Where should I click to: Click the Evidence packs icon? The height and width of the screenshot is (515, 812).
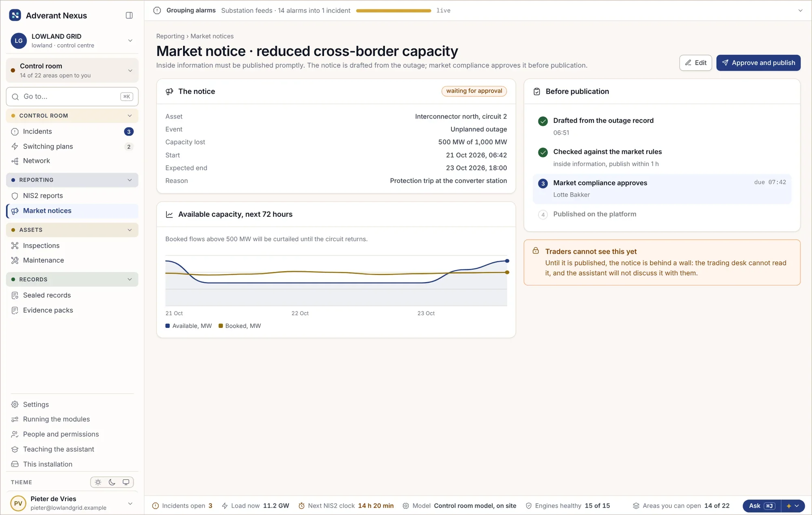[15, 310]
